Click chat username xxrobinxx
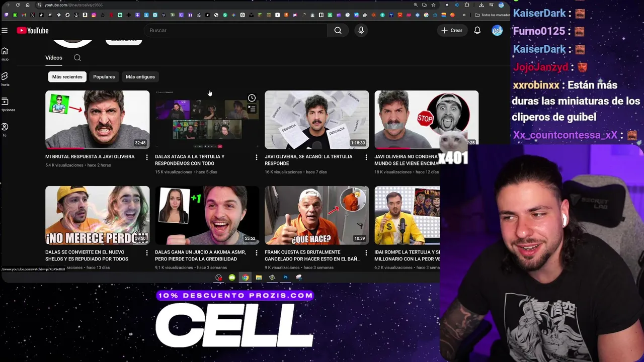 pos(536,85)
